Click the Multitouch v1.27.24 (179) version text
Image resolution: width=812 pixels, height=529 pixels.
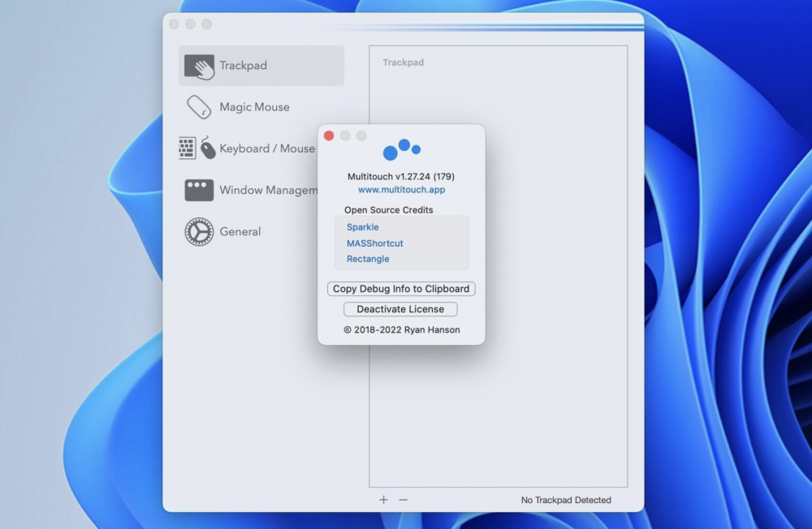coord(401,176)
